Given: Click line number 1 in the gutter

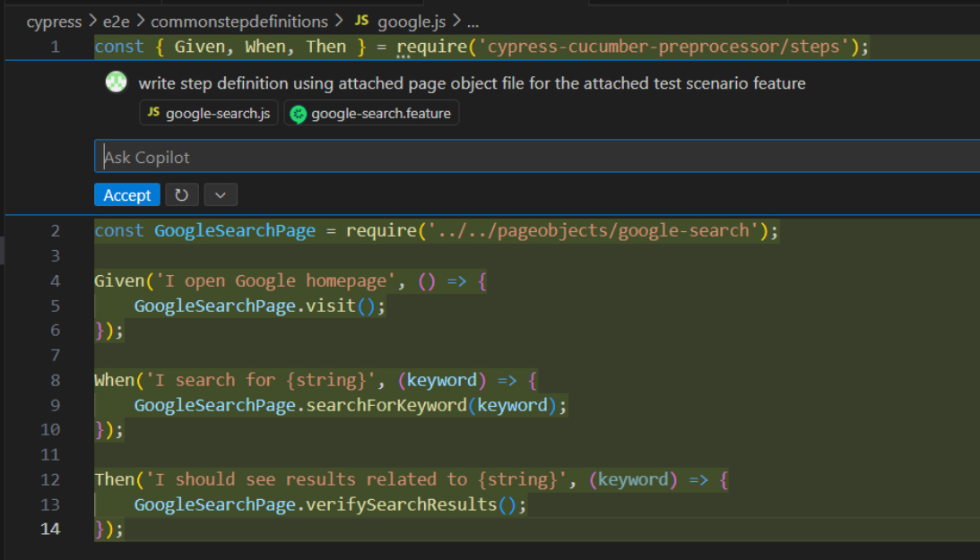Looking at the screenshot, I should pos(55,47).
